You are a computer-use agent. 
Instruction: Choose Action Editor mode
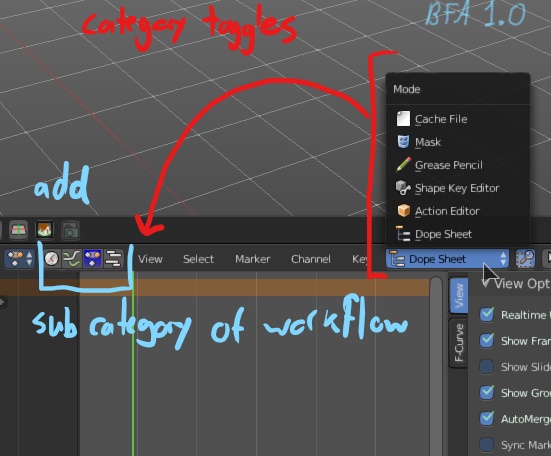458,211
